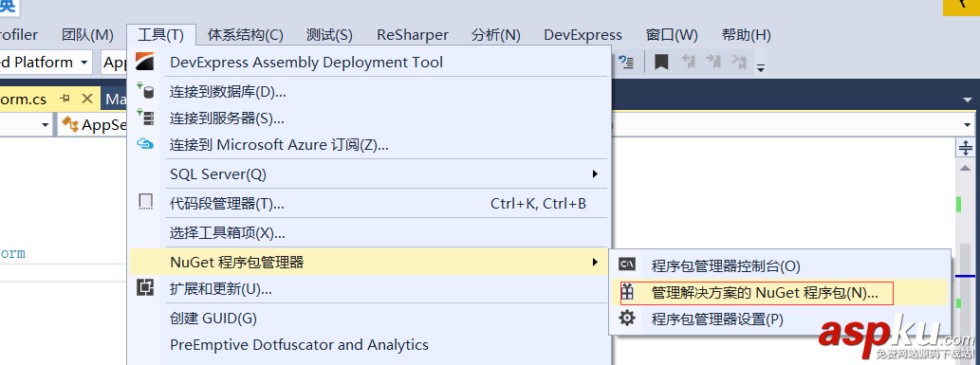Click the connect-to-database cylinder icon
Screen dimensions: 980x365
point(145,92)
